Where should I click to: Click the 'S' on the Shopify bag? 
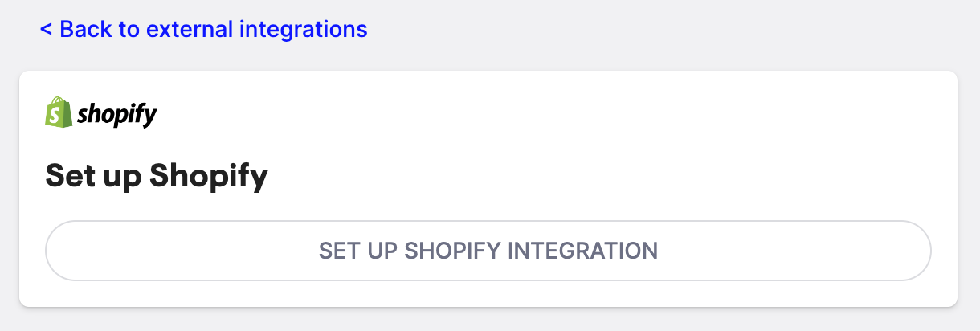pyautogui.click(x=56, y=116)
